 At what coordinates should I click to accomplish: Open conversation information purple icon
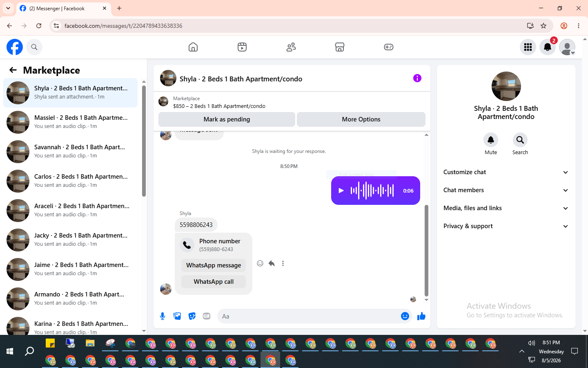point(417,78)
